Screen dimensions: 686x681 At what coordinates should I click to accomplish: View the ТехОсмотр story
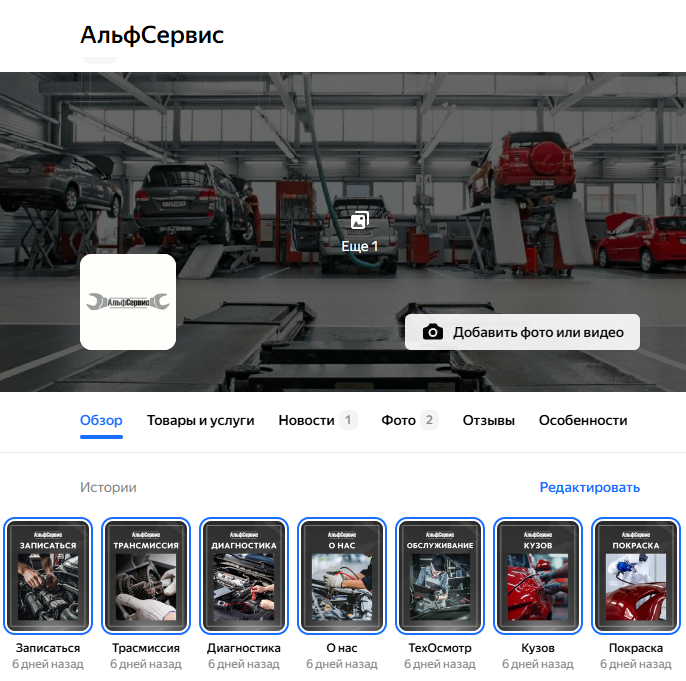(x=440, y=576)
